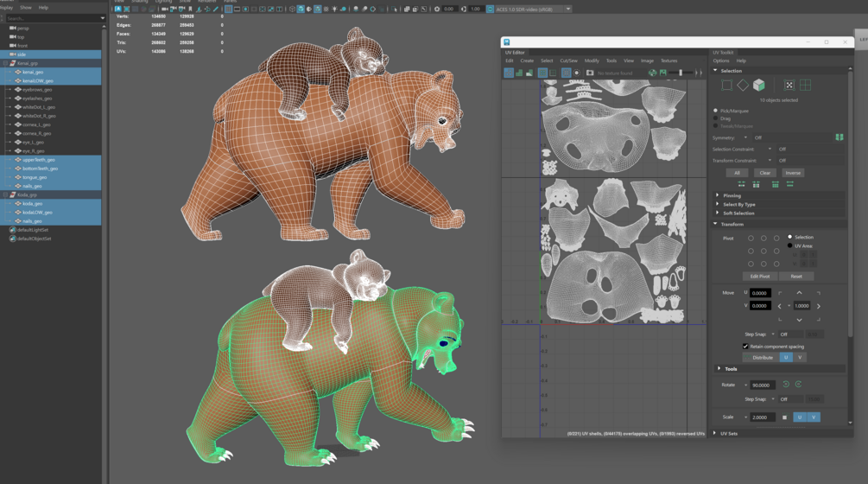Click UV Editor isolate select circle icon
Image resolution: width=868 pixels, height=484 pixels.
pos(576,73)
